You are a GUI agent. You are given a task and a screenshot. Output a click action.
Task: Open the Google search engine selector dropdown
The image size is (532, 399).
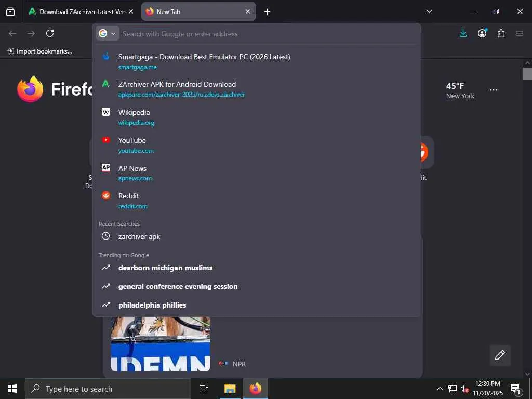107,34
